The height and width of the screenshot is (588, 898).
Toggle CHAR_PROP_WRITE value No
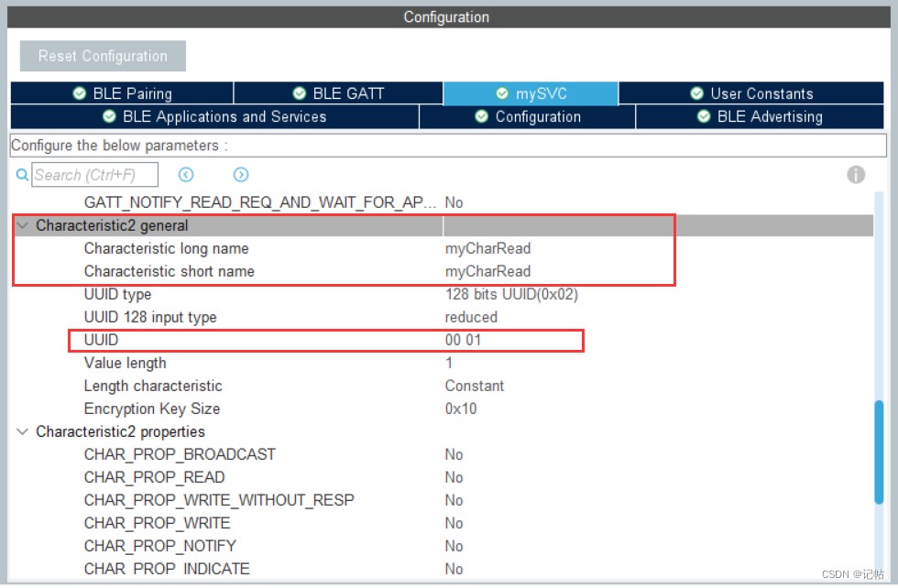[454, 523]
